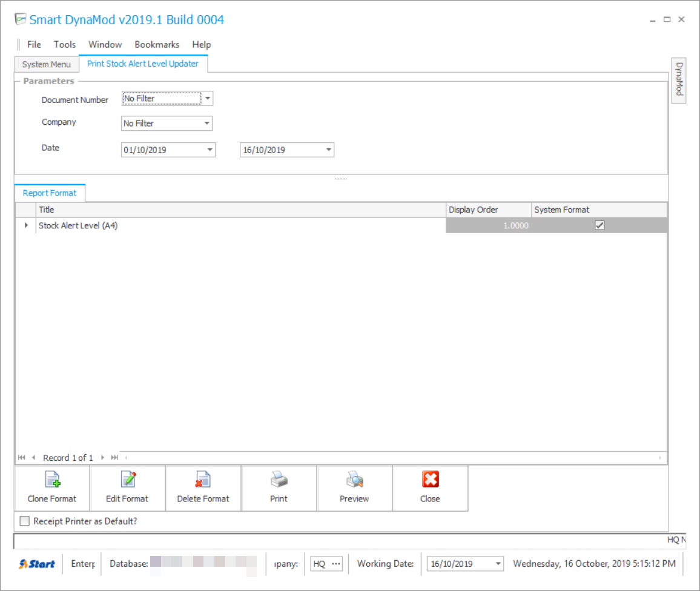700x591 pixels.
Task: Open the Document Number dropdown
Action: pos(208,98)
